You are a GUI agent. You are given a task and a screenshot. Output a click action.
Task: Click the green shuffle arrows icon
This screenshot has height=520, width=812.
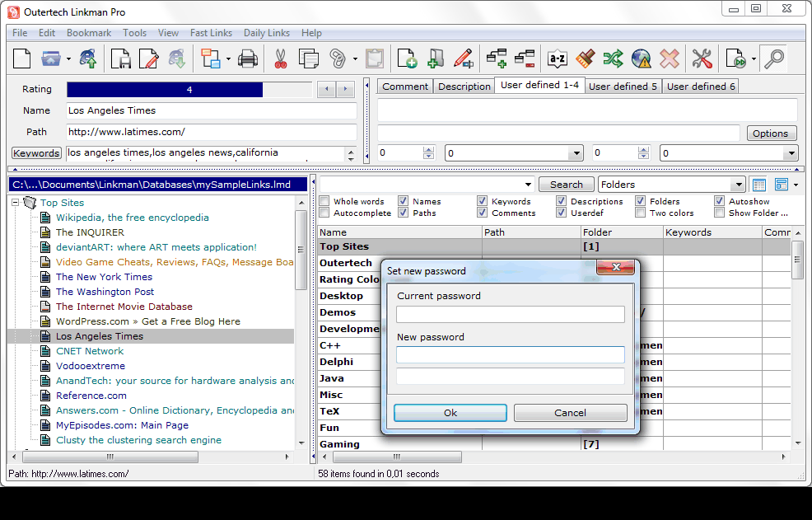(x=614, y=59)
